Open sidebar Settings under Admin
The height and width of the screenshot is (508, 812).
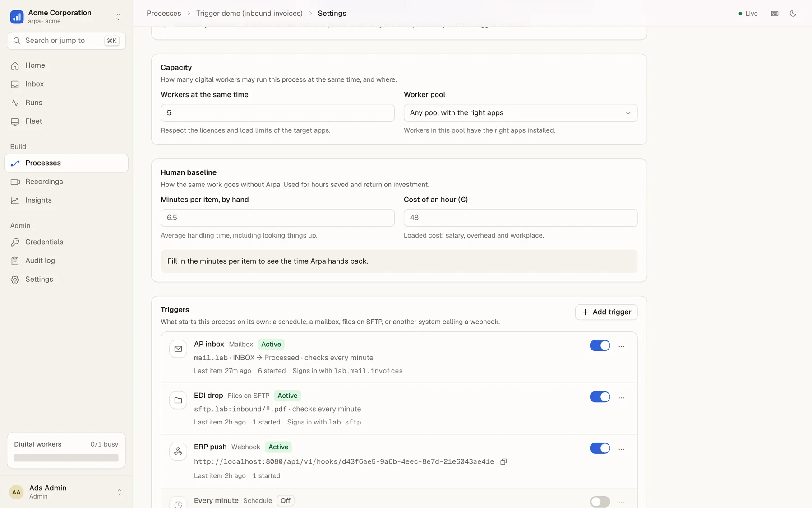tap(66, 280)
